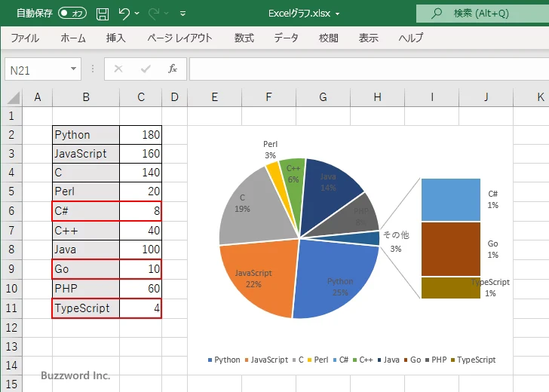549x392 pixels.
Task: Click the Redo arrow icon
Action: pos(154,14)
